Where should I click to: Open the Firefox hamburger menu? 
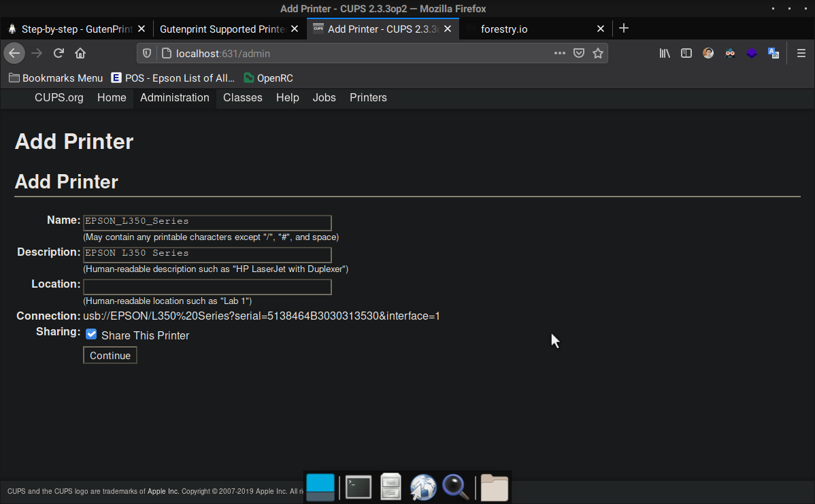(801, 53)
